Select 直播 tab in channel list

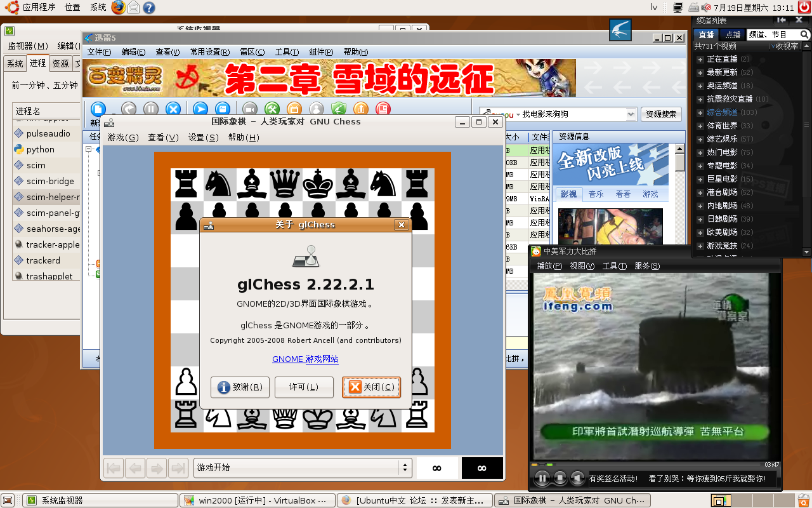[x=706, y=35]
